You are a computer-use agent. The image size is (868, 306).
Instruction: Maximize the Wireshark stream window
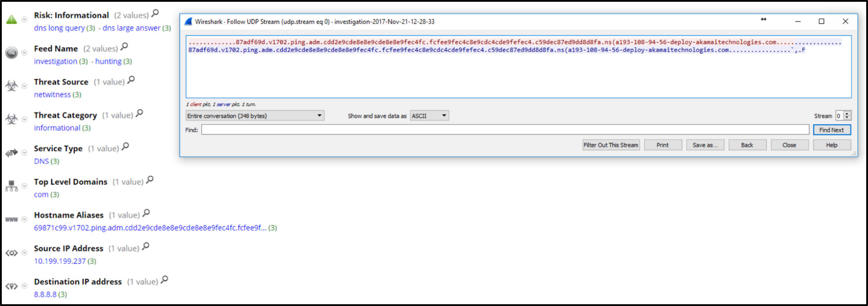point(821,21)
